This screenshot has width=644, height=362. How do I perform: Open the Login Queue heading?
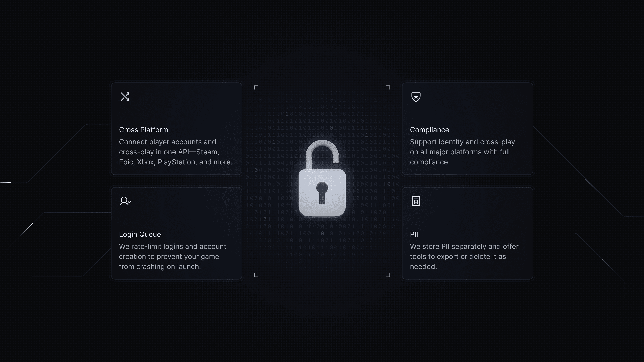click(x=140, y=234)
